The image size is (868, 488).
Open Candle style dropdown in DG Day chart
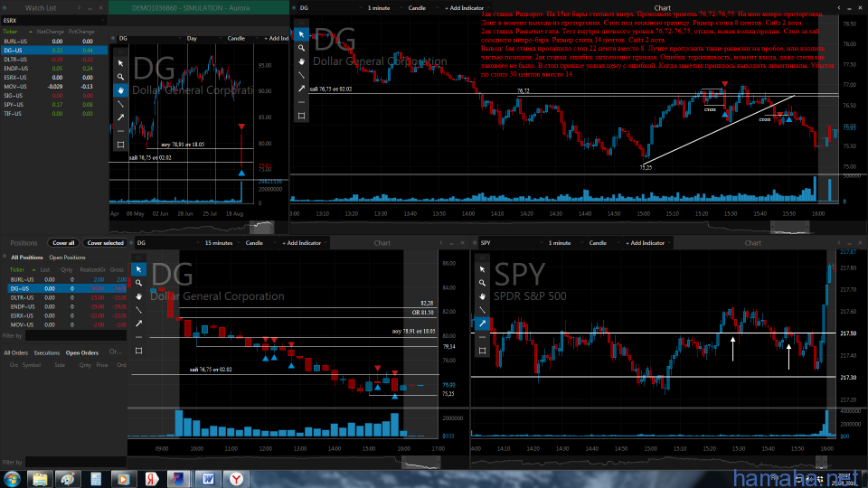(x=241, y=38)
